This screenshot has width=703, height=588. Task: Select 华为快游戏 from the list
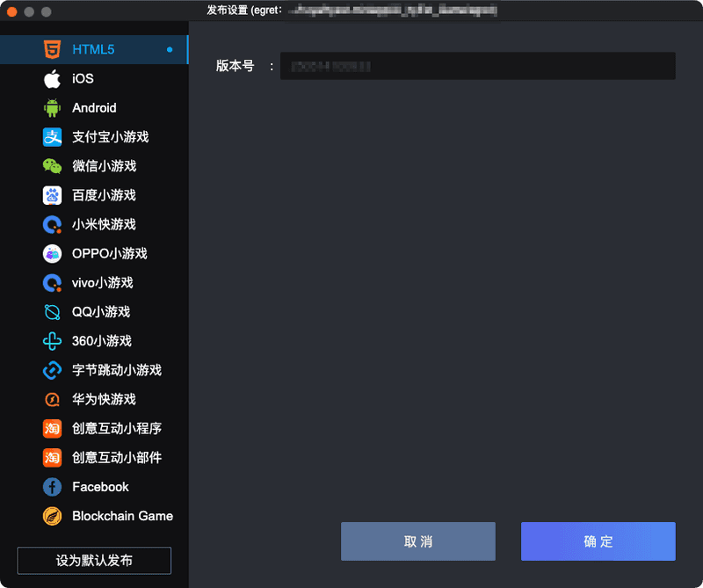pos(104,399)
